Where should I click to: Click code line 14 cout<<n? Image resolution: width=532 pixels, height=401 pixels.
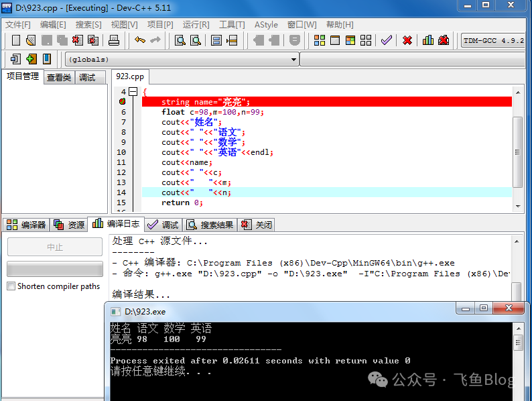click(x=196, y=192)
